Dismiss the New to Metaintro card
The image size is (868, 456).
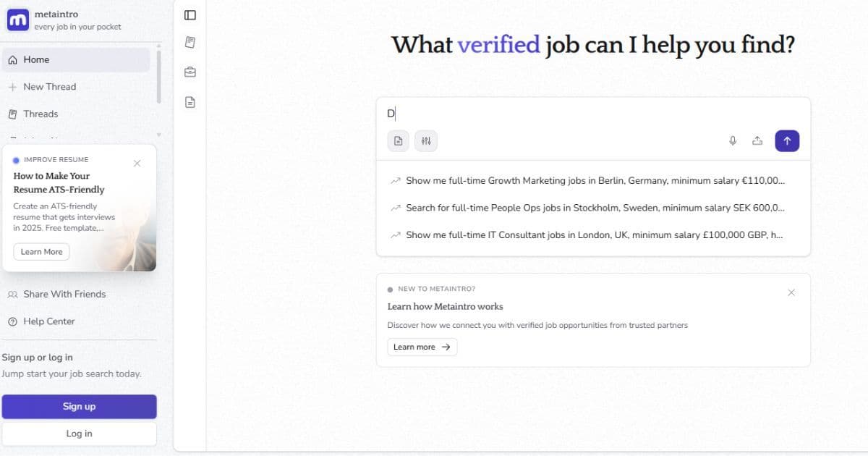pos(791,292)
